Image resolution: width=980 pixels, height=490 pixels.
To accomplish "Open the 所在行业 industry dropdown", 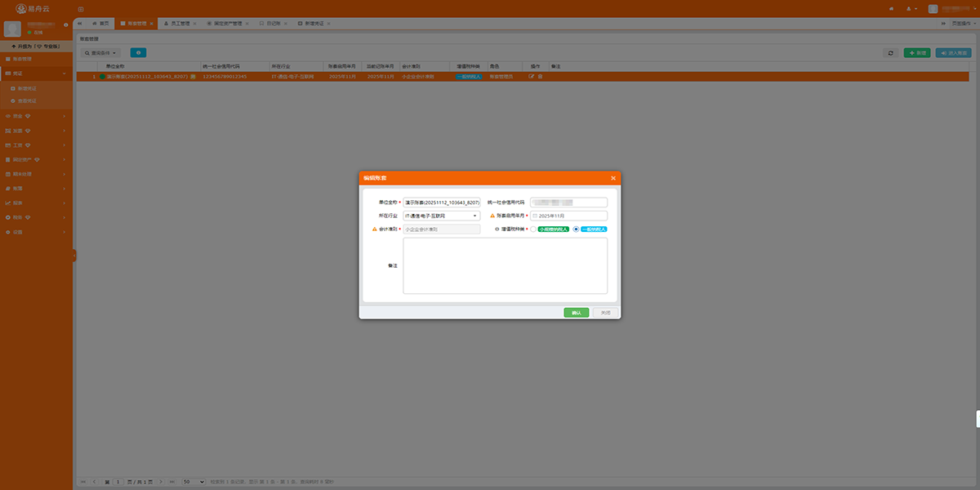I will point(441,216).
